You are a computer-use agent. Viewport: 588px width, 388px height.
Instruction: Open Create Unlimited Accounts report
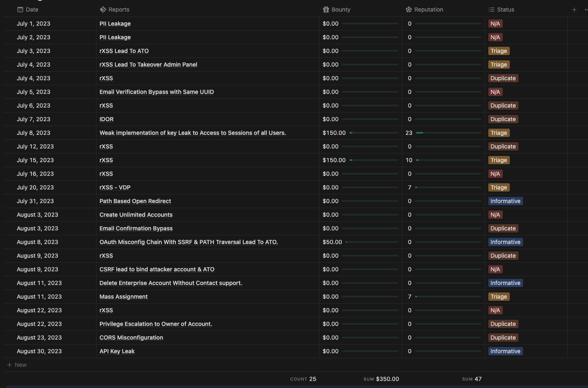tap(136, 215)
